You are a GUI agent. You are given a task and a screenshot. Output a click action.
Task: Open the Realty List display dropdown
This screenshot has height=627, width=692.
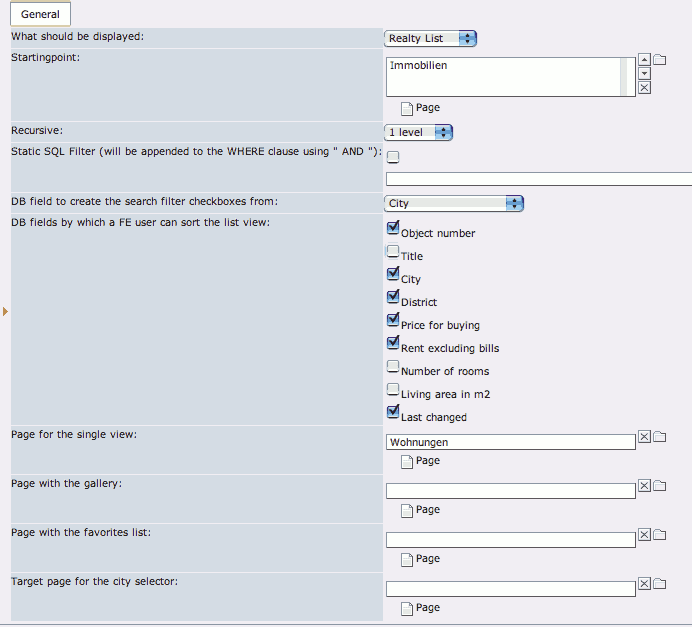[x=430, y=38]
